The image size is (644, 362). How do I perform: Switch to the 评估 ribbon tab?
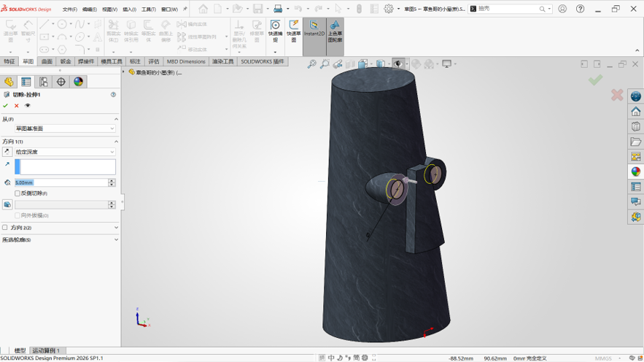pyautogui.click(x=154, y=61)
